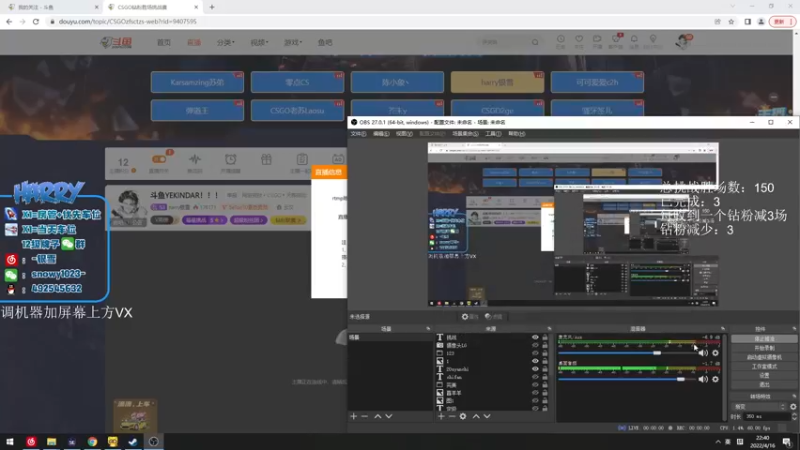800x450 pixels.
Task: Click 开始录制 (Start Recording) in OBS
Action: (764, 348)
